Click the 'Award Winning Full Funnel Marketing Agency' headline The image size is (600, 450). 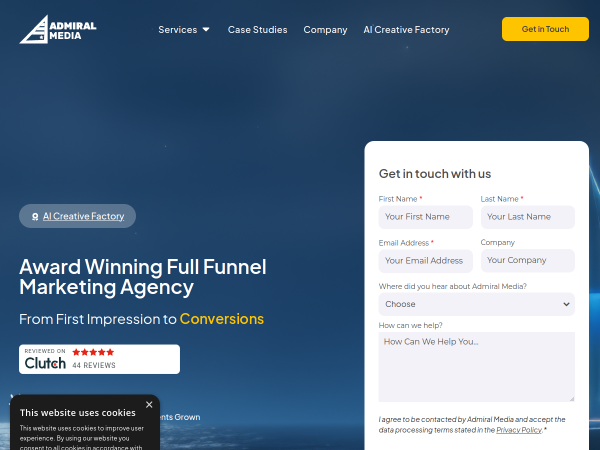(x=143, y=277)
